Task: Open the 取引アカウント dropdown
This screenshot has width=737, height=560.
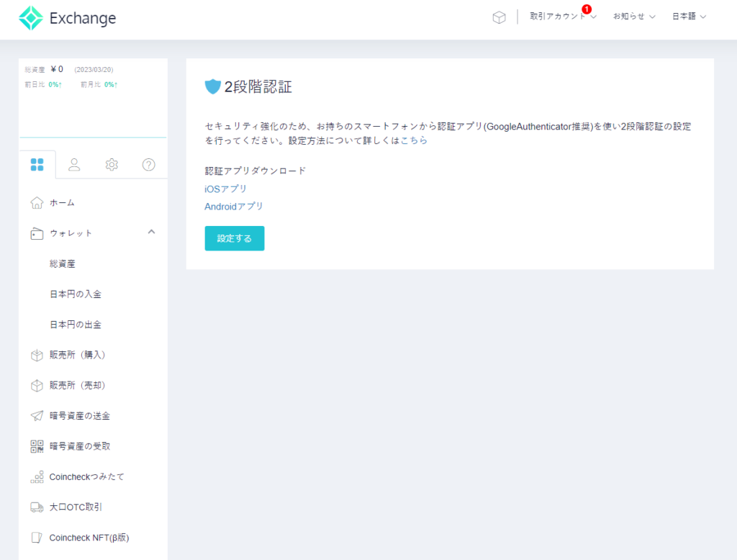Action: pos(563,17)
